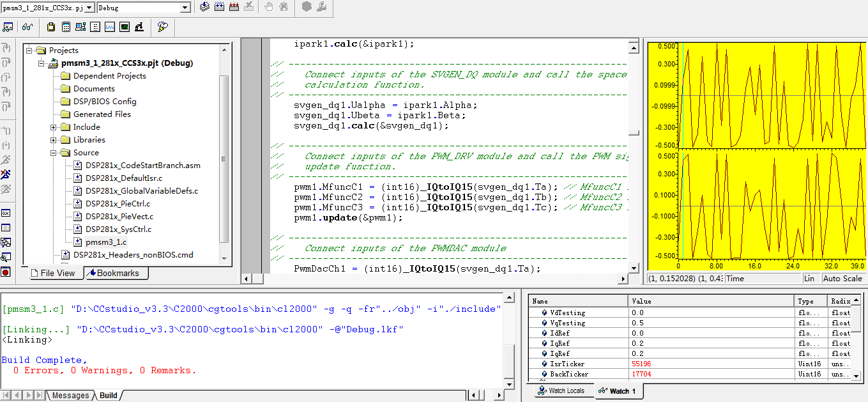Click the code editor horizontal scroll right arrow

point(623,279)
